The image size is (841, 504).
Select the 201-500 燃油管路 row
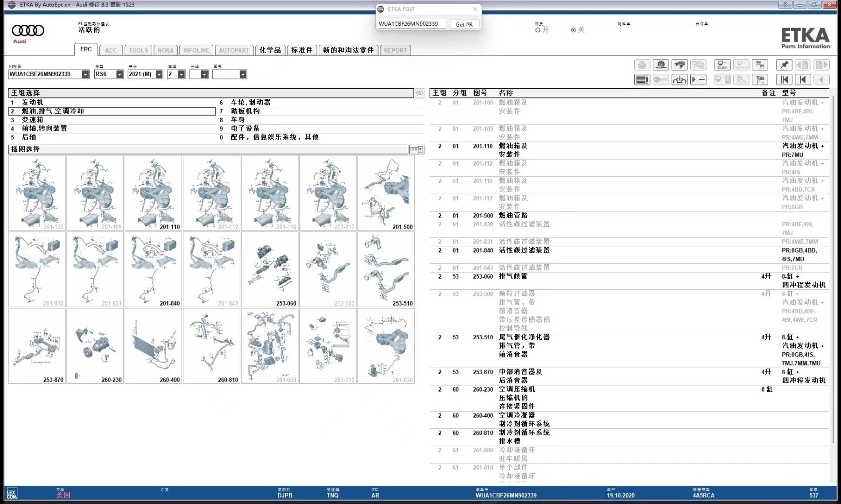click(x=629, y=216)
